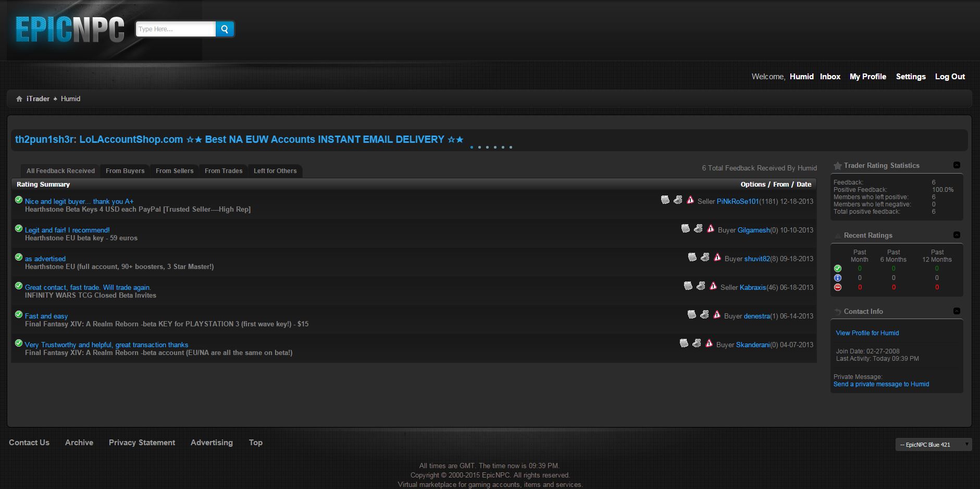Open the Privacy Statement footer link
The height and width of the screenshot is (489, 980).
click(142, 443)
